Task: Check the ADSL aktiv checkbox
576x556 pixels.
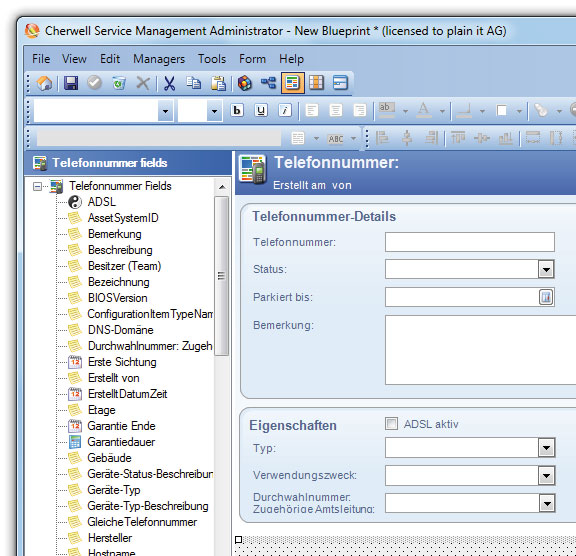Action: [x=391, y=423]
